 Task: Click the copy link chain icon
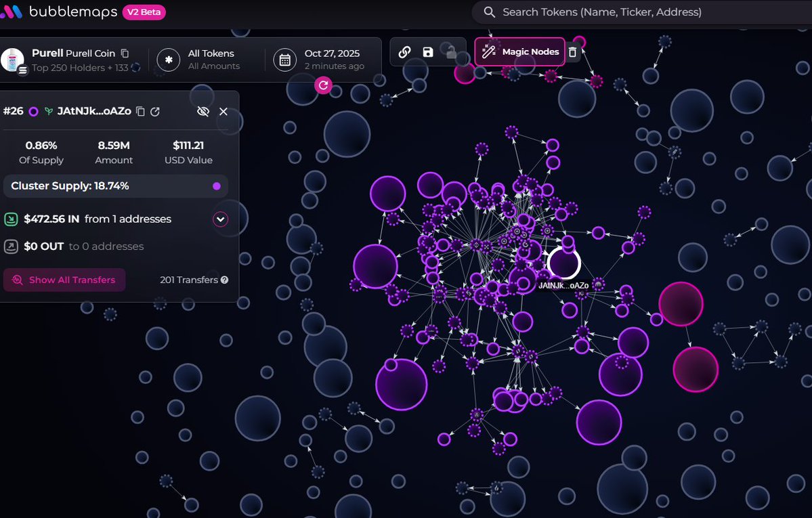pyautogui.click(x=404, y=52)
